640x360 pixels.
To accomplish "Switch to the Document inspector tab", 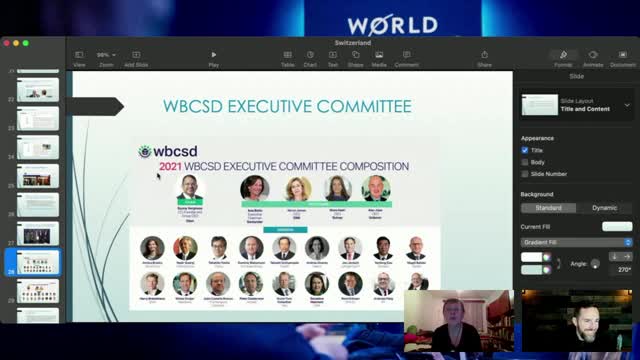I will click(622, 55).
